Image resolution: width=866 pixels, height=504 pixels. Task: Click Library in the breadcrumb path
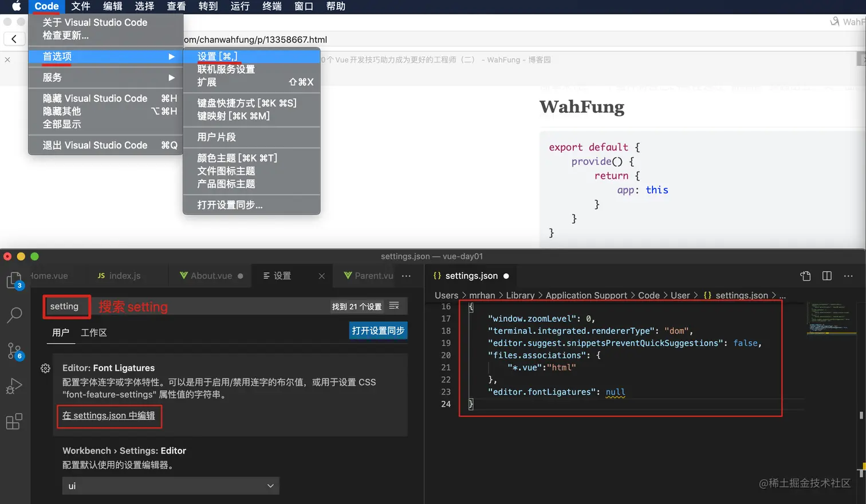coord(520,295)
